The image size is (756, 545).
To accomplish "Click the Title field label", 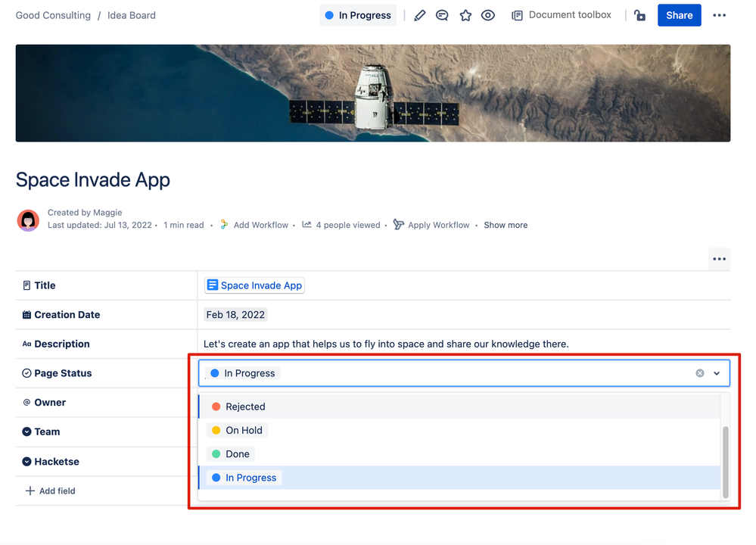I will 45,285.
